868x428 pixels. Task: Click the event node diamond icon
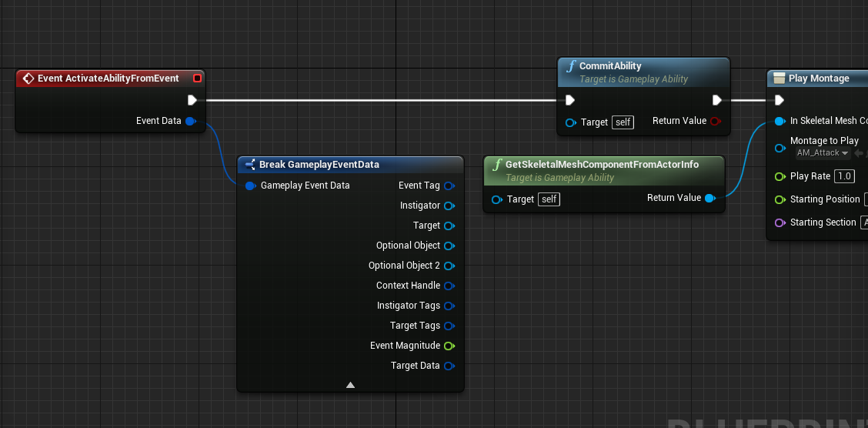tap(28, 79)
